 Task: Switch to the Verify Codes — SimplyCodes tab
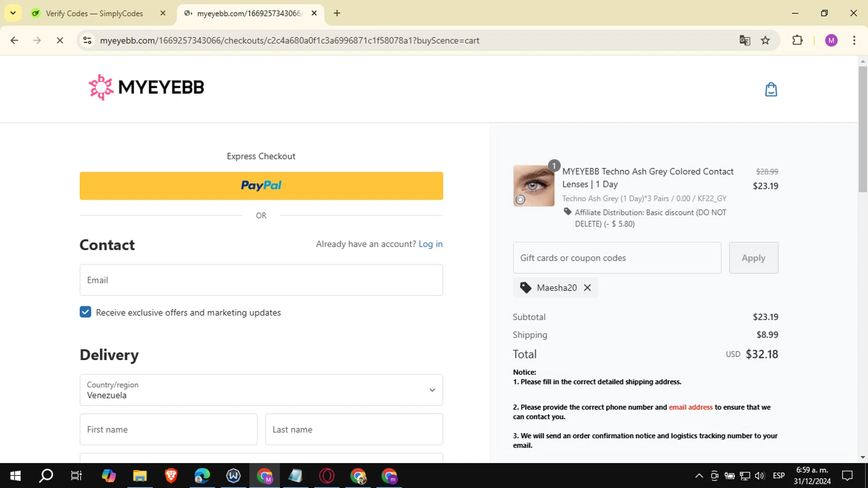point(94,13)
